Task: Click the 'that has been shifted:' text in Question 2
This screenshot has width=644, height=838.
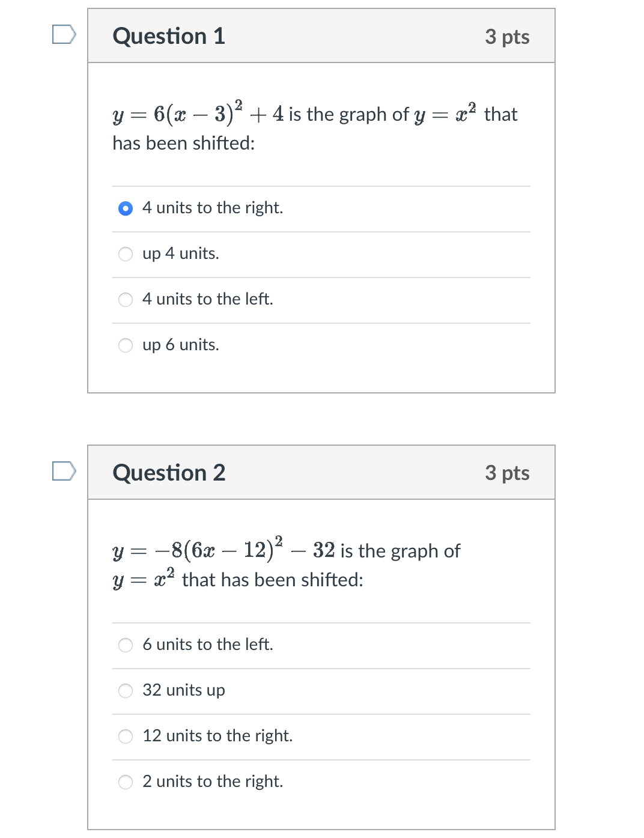Action: click(x=273, y=580)
